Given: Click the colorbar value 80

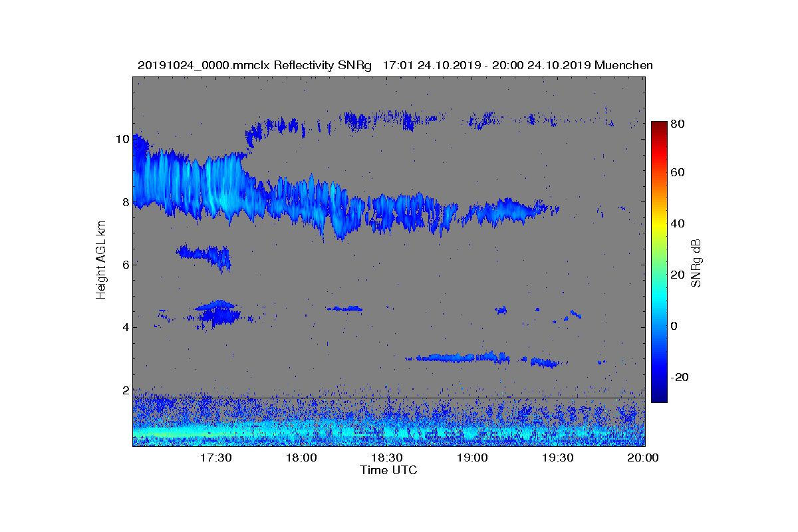Looking at the screenshot, I should (x=678, y=124).
